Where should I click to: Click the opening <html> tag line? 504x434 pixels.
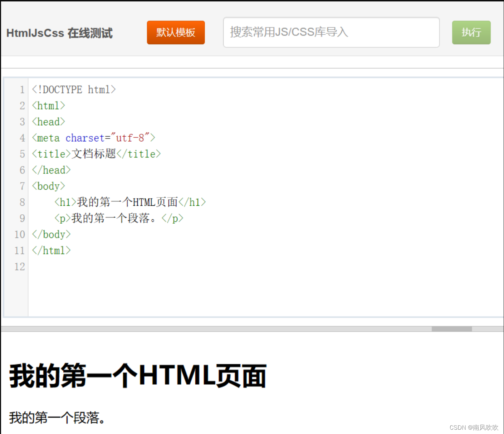[48, 106]
